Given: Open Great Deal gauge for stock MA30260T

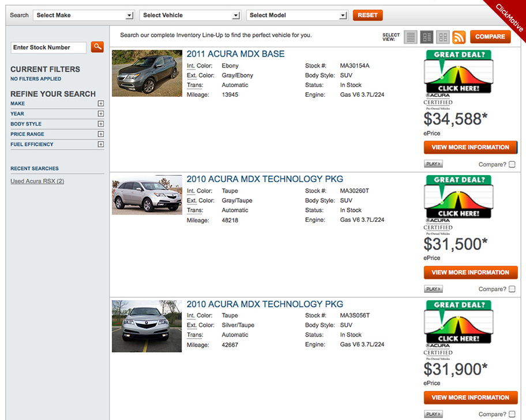Looking at the screenshot, I should coord(459,196).
